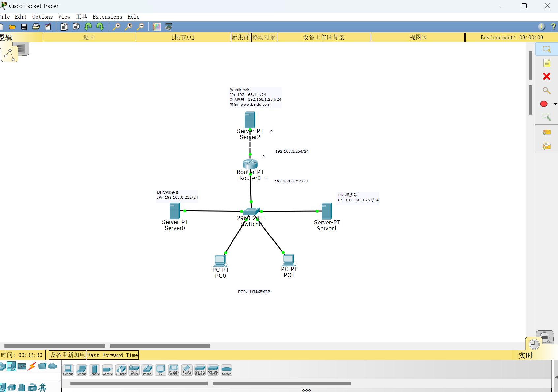
Task: Open the 工具 menu
Action: tap(81, 17)
